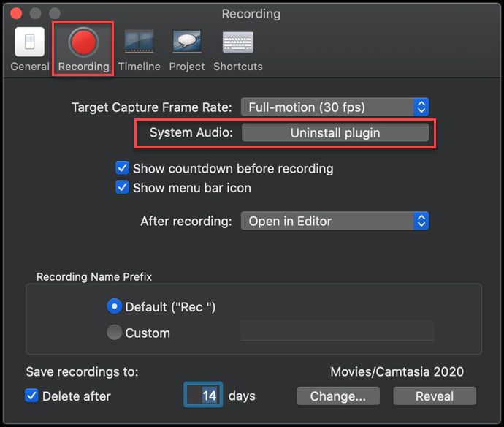Image resolution: width=504 pixels, height=427 pixels.
Task: Disable Show menu bar icon checkbox
Action: [123, 188]
